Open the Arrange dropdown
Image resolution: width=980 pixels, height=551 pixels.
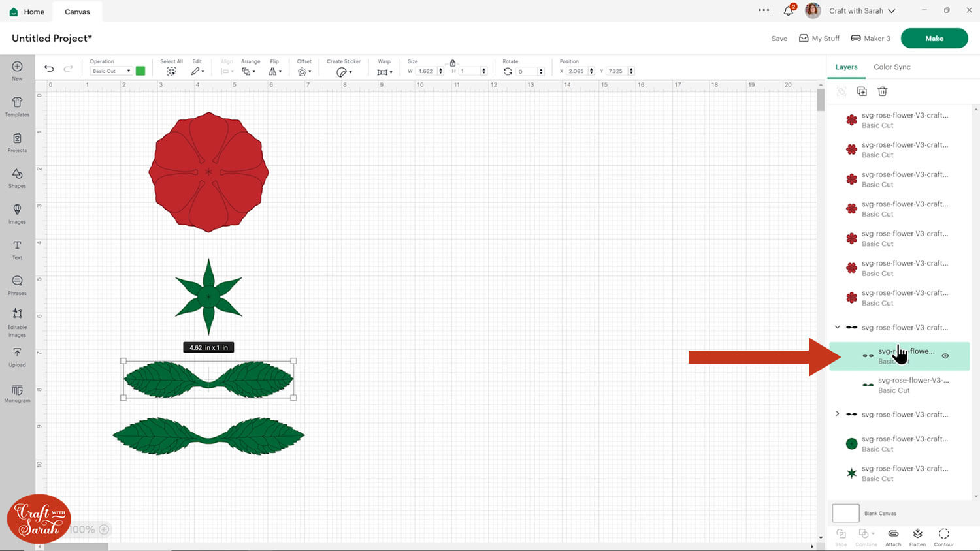(248, 71)
